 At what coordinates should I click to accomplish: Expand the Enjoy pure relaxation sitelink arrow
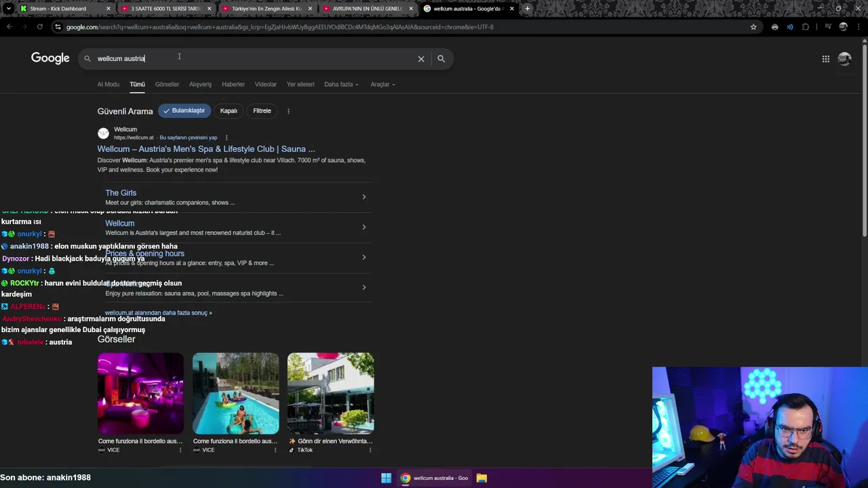(363, 287)
